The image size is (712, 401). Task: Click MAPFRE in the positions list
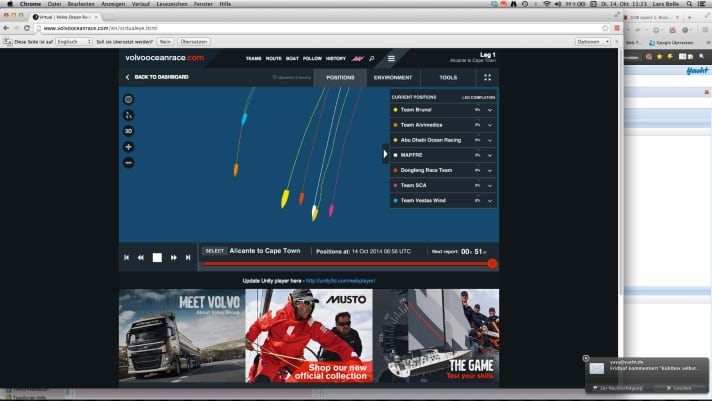pyautogui.click(x=411, y=155)
